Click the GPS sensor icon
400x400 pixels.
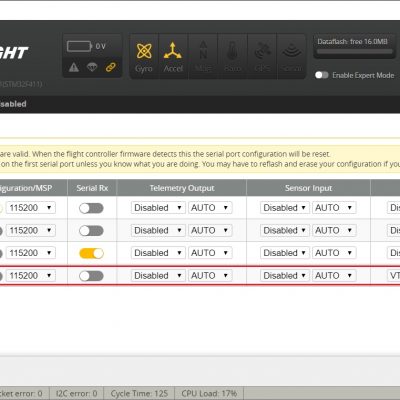click(x=262, y=57)
